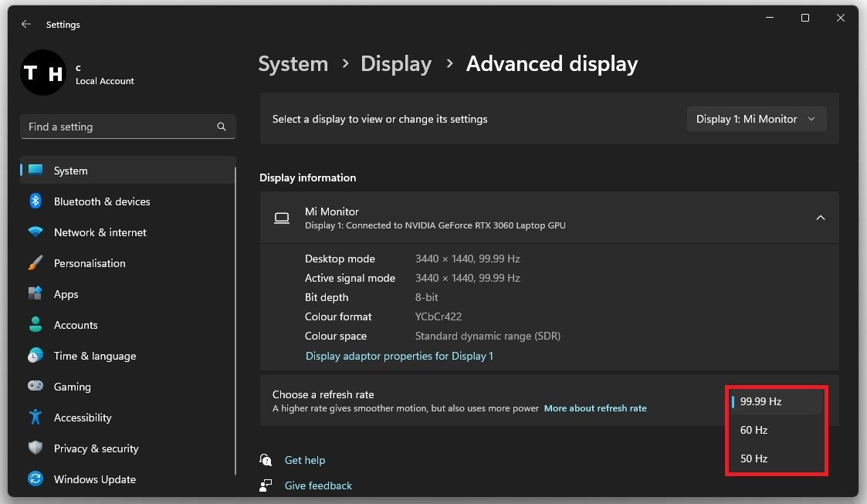Click the sidebar vertical scrollbar
This screenshot has height=504, width=867.
(x=235, y=320)
